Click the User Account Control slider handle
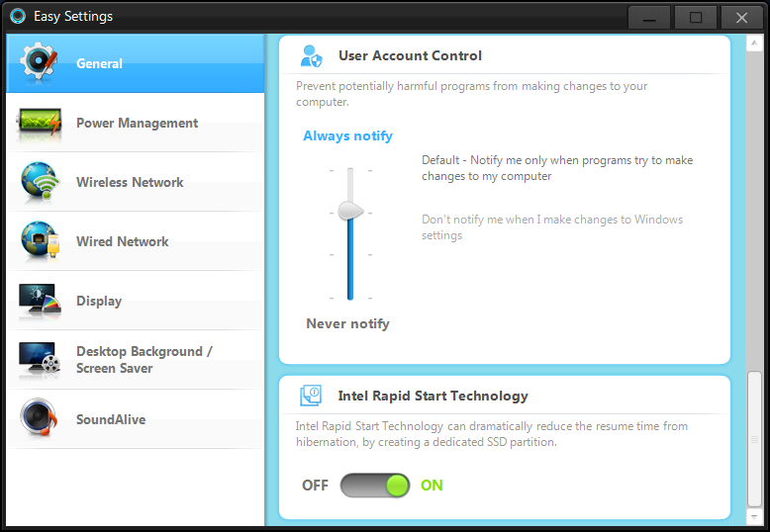Viewport: 770px width, 532px height. (x=350, y=210)
